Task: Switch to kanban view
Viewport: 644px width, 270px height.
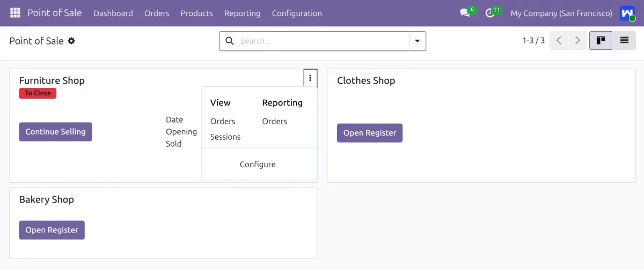Action: [601, 41]
